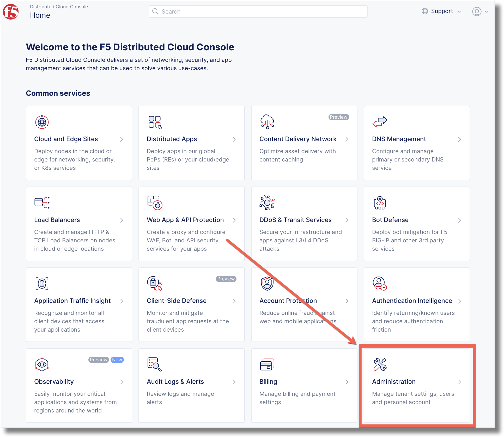Viewport: 504px width, 437px height.
Task: Click the chevron next to Authentication Intelligence
Action: tap(460, 301)
